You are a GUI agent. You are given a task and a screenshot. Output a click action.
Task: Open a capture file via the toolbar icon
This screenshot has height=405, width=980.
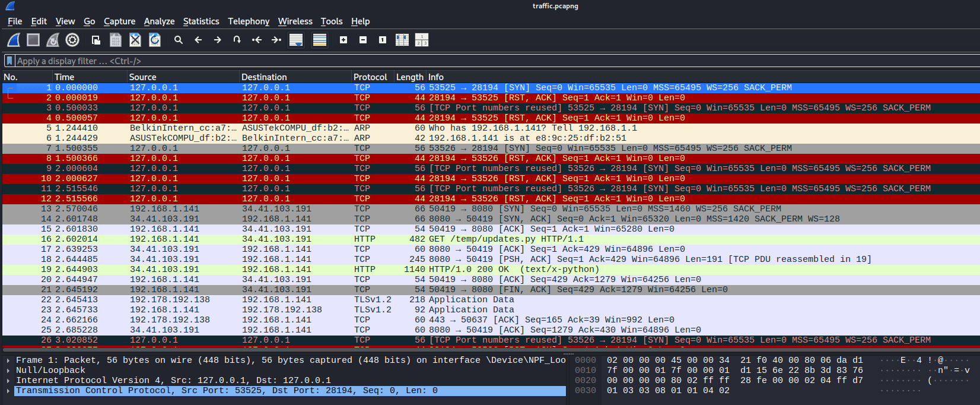click(96, 40)
